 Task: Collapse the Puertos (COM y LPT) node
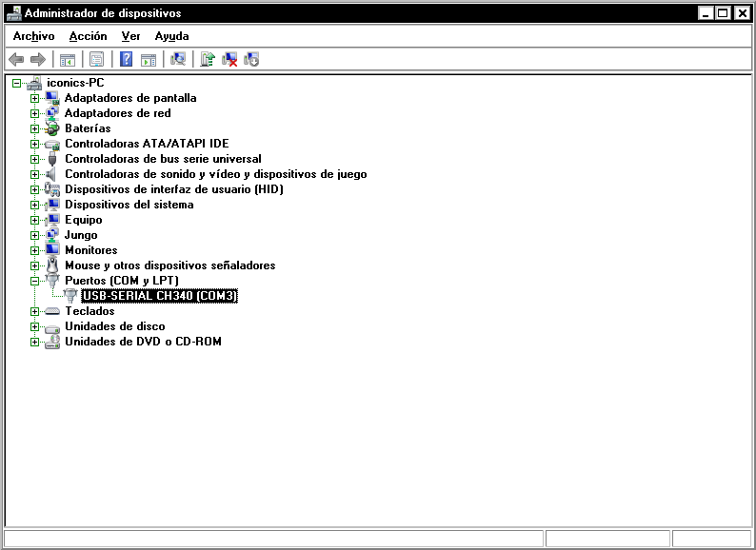34,281
